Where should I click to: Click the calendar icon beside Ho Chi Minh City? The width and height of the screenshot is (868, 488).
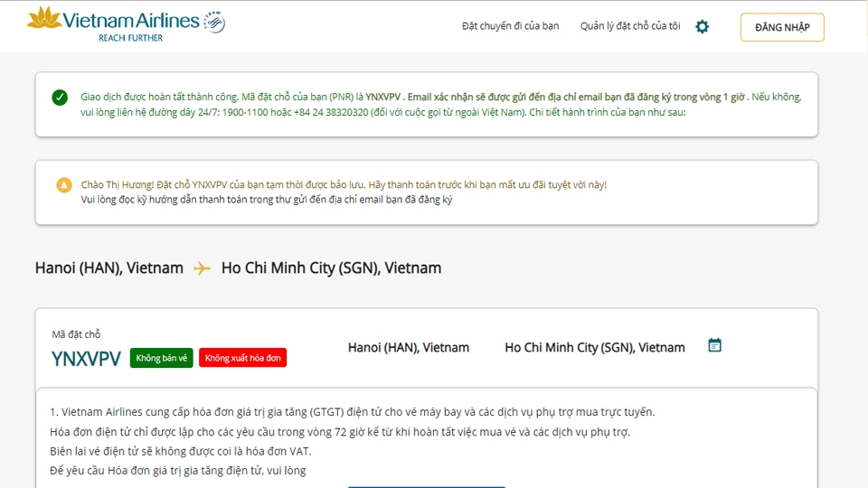pos(714,345)
